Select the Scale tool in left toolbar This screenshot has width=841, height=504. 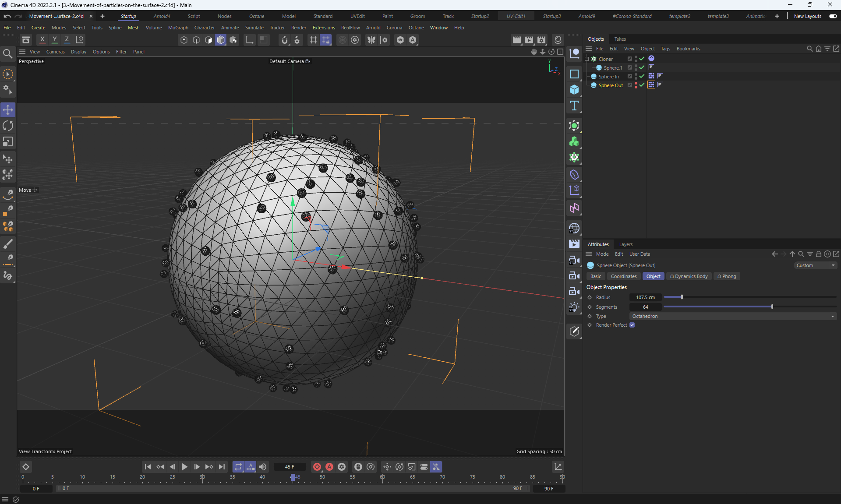8,142
